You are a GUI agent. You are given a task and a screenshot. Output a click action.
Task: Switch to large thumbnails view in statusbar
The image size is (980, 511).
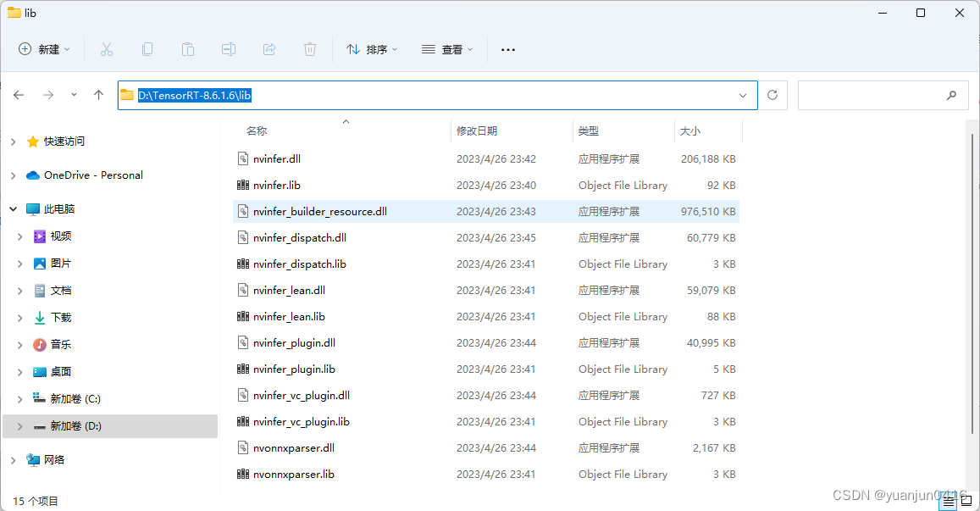966,501
